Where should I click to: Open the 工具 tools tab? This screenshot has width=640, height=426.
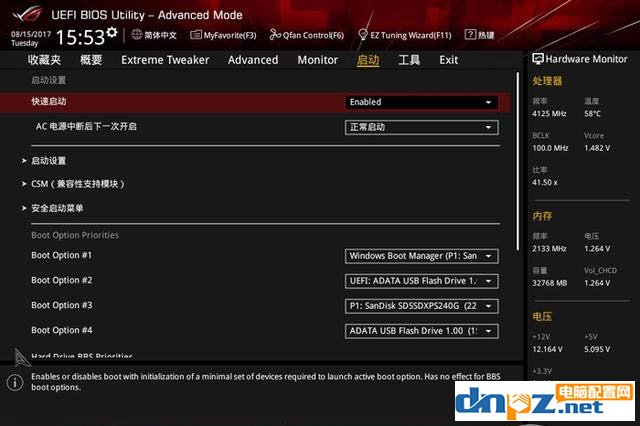pos(409,60)
